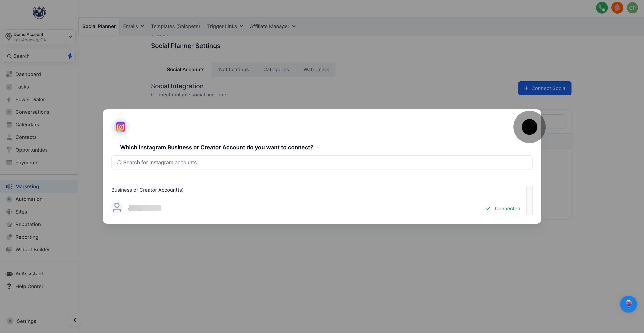This screenshot has width=644, height=333.
Task: Open Dashboard from sidebar
Action: point(28,74)
